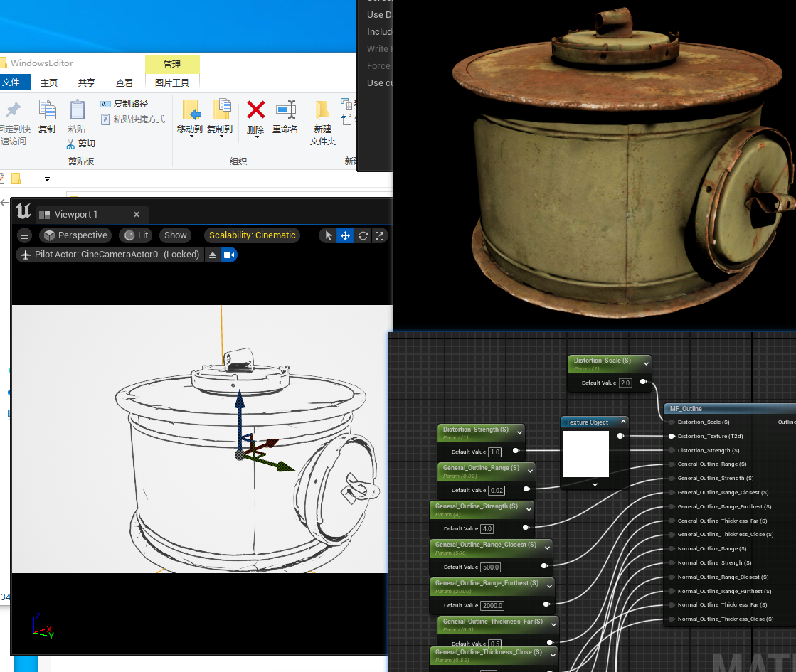This screenshot has height=672, width=796.
Task: Open the viewport hamburger options menu
Action: 25,235
